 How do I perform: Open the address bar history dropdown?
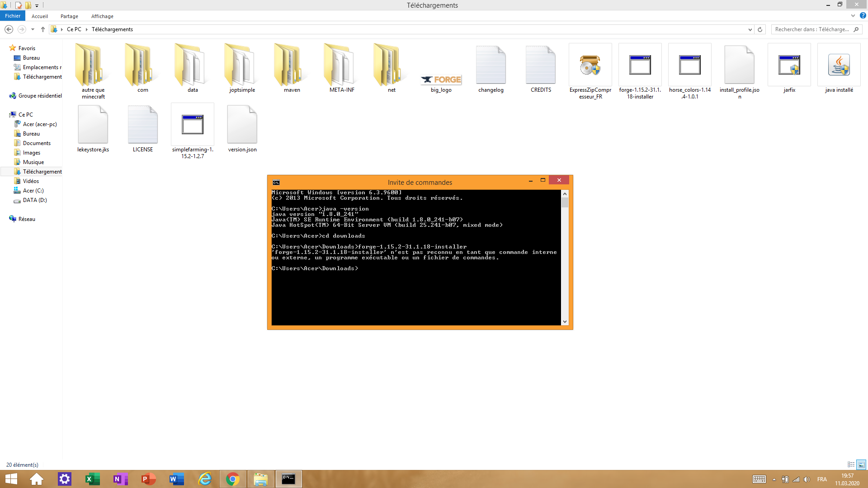tap(750, 29)
